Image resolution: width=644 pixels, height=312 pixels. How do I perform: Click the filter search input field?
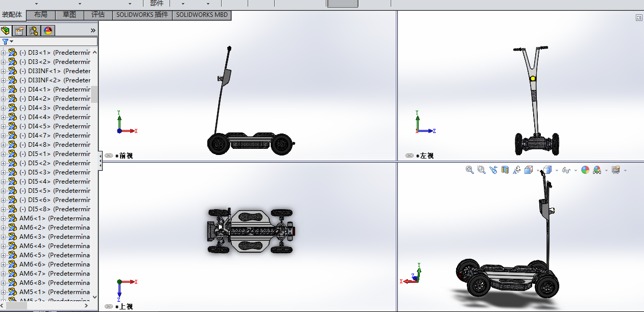pyautogui.click(x=55, y=42)
